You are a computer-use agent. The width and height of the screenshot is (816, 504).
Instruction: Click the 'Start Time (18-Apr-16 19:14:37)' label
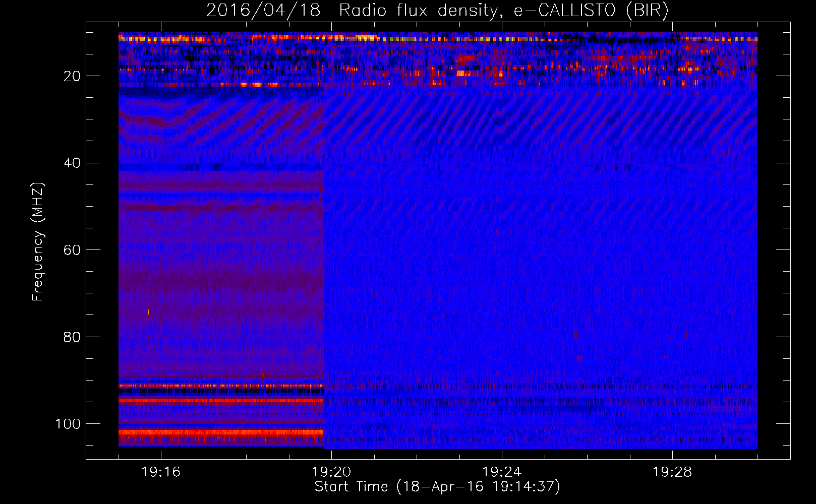pos(438,487)
